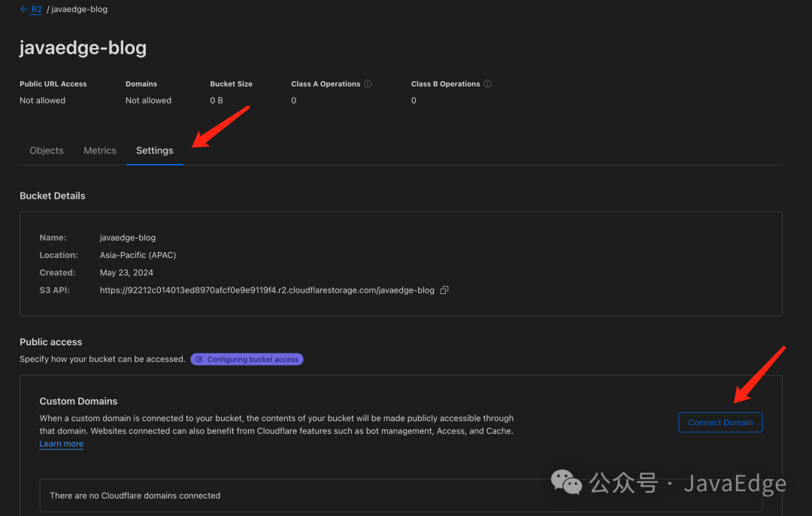Image resolution: width=812 pixels, height=516 pixels.
Task: Click the javaedge-blog page title
Action: [83, 47]
